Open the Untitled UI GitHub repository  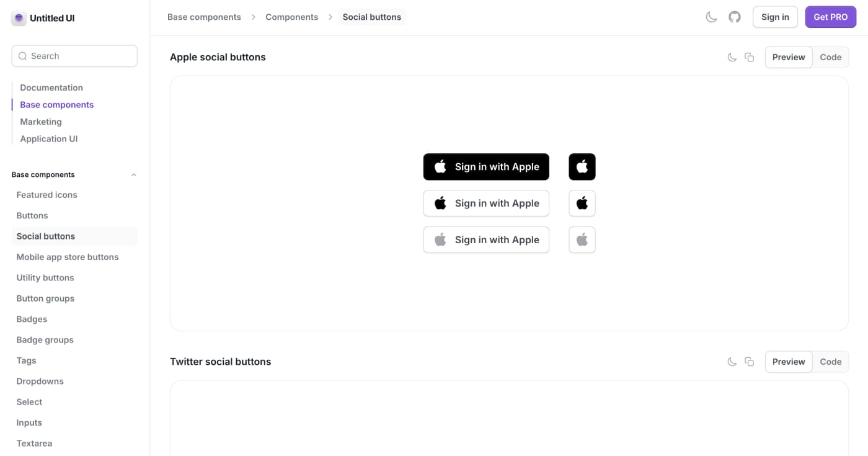735,17
